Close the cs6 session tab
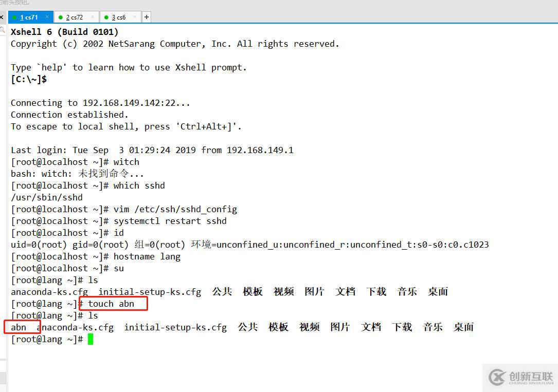The height and width of the screenshot is (392, 558). tap(135, 17)
